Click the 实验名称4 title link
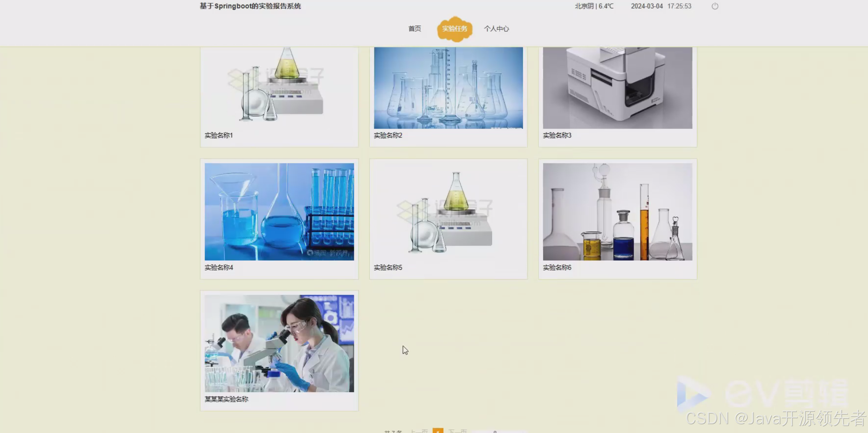This screenshot has width=868, height=433. coord(219,268)
